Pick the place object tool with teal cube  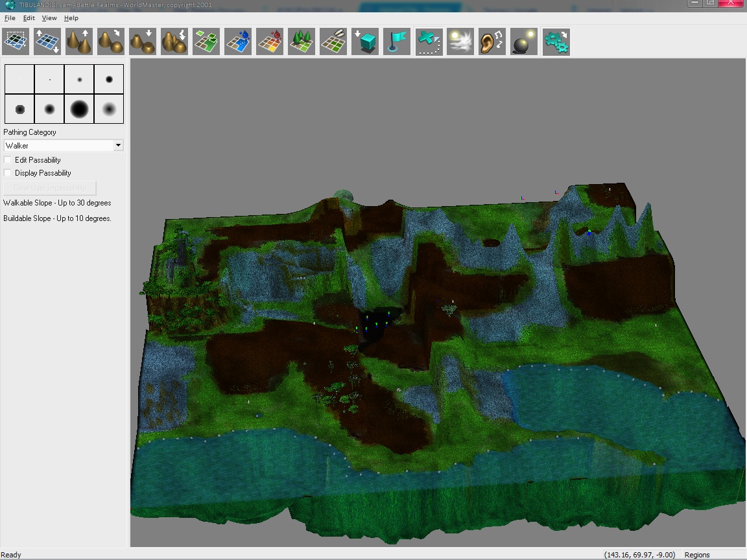pos(365,41)
